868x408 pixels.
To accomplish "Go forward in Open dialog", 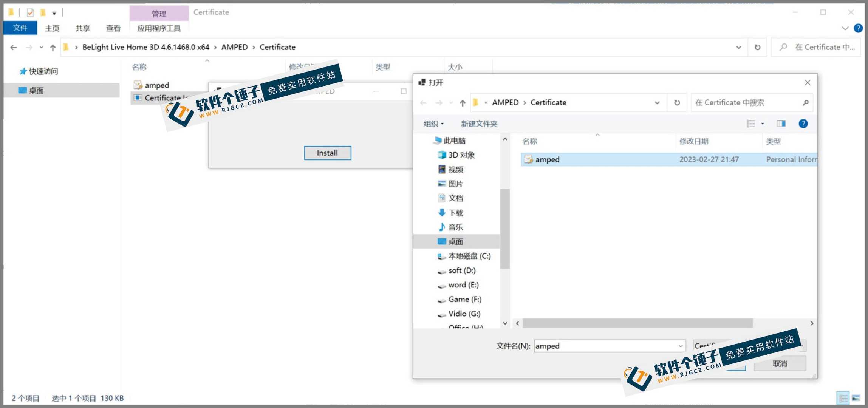I will pos(439,103).
